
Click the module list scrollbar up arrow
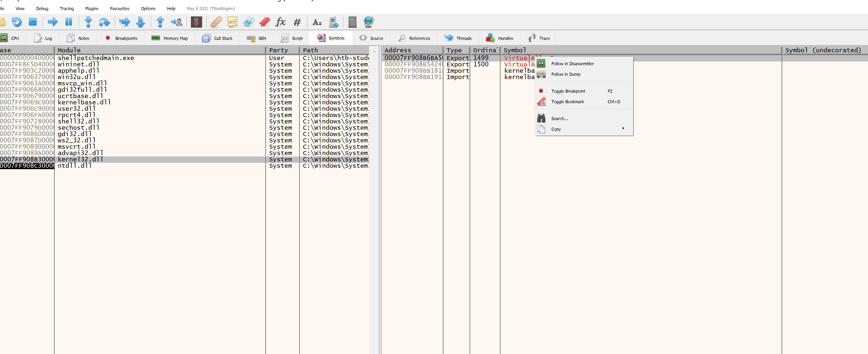click(x=374, y=51)
